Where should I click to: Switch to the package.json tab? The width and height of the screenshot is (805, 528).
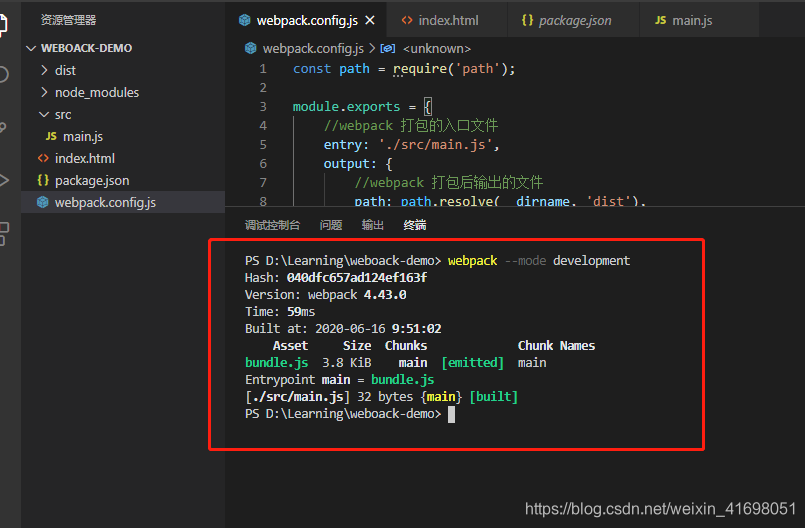point(574,21)
